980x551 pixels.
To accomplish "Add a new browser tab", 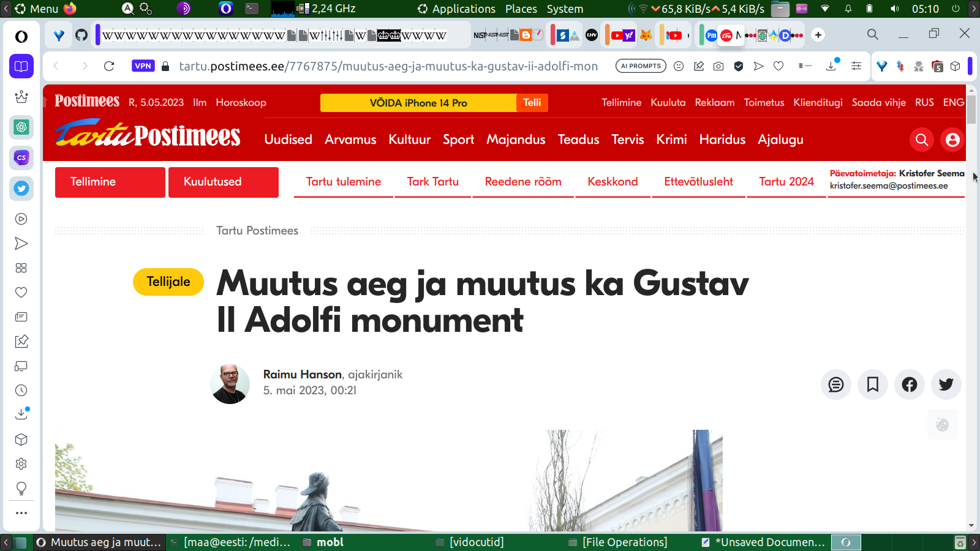I will (x=818, y=35).
